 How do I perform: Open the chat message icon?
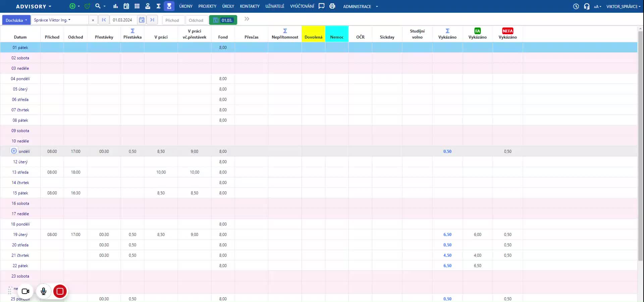[321, 6]
